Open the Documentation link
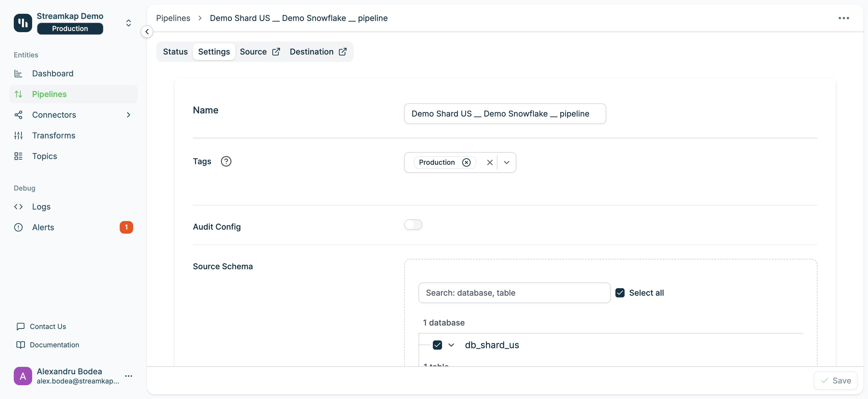Viewport: 868px width, 399px height. pyautogui.click(x=54, y=345)
